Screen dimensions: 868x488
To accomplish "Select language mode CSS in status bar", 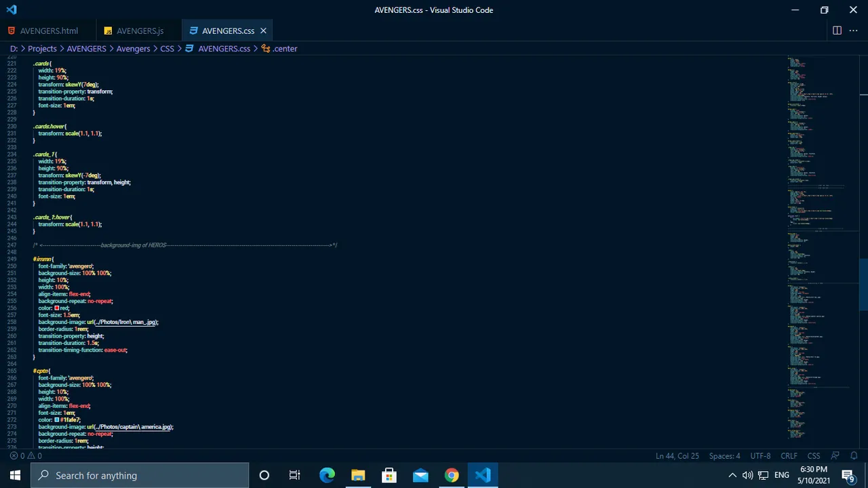I will click(x=814, y=456).
